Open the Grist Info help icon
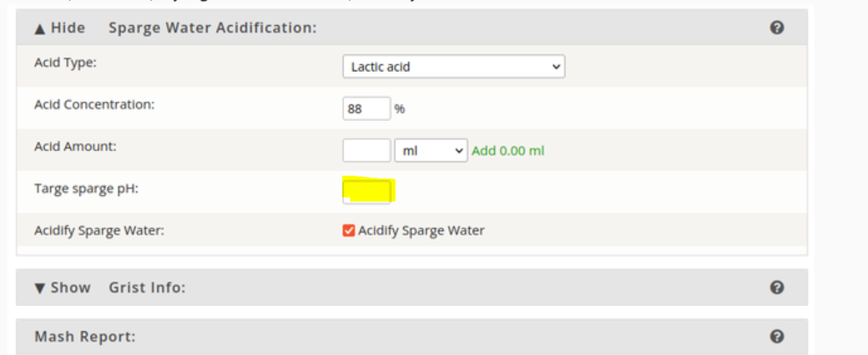 pos(777,287)
